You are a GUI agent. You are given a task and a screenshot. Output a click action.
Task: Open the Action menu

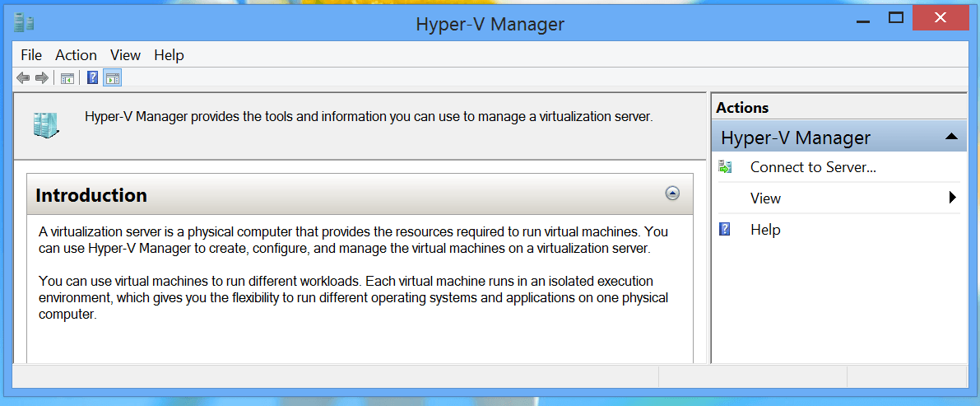[77, 55]
